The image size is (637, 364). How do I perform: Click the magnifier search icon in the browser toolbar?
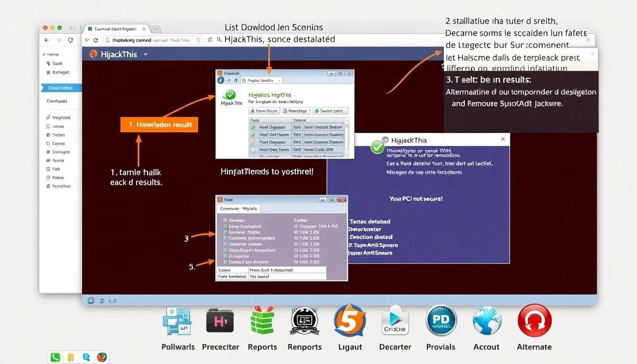[x=219, y=40]
